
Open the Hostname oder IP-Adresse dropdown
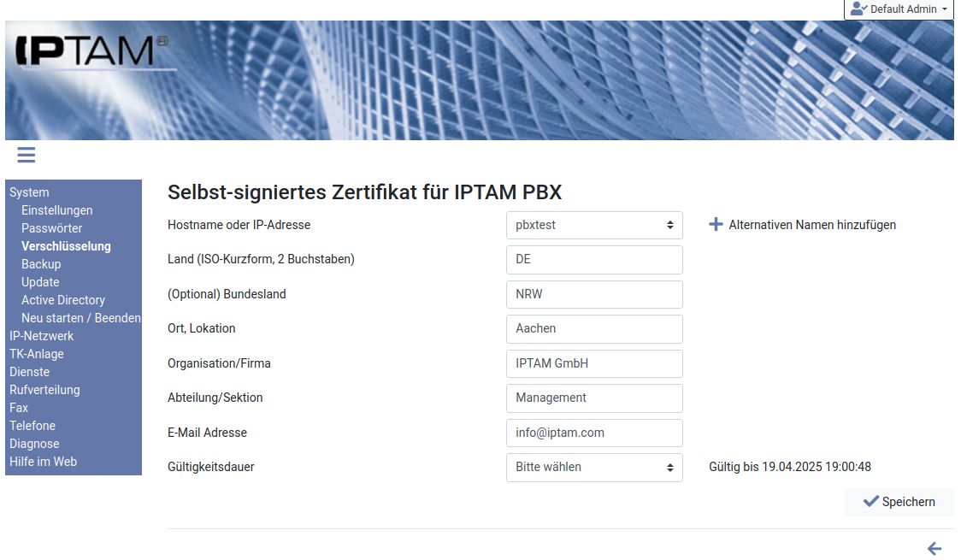point(594,225)
